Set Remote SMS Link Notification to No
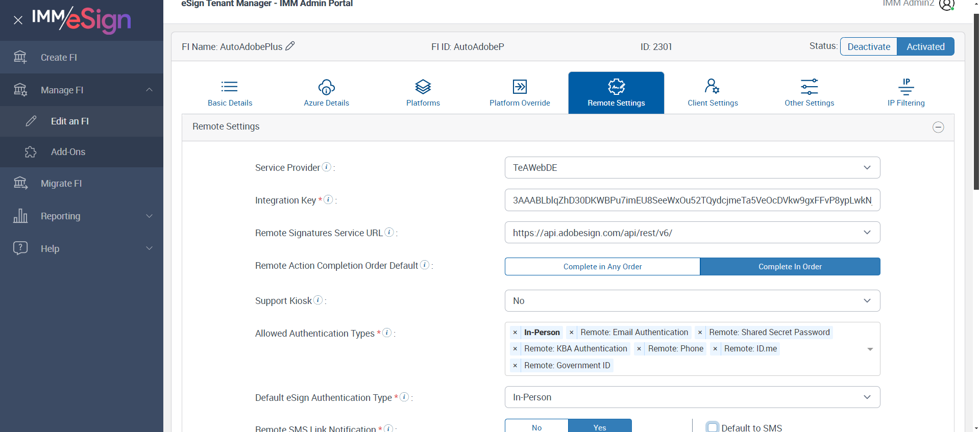Screen dimensions: 980x432 (537, 426)
